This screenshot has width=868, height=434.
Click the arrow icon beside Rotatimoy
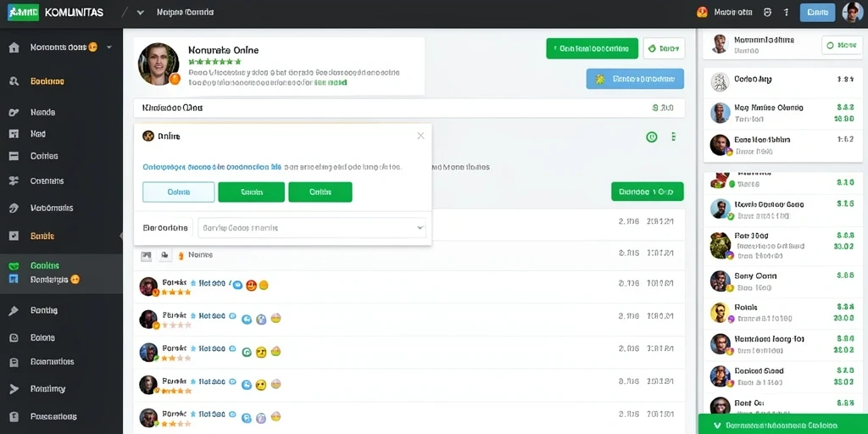coord(14,389)
